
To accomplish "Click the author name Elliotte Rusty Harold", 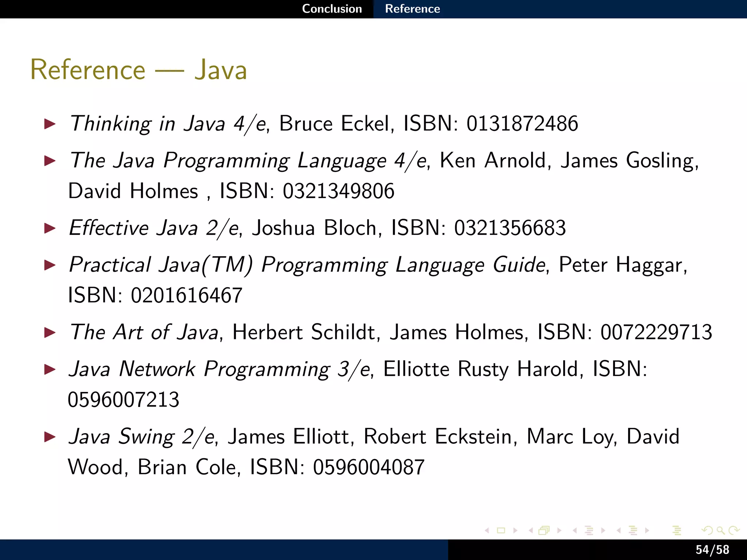I will point(481,369).
